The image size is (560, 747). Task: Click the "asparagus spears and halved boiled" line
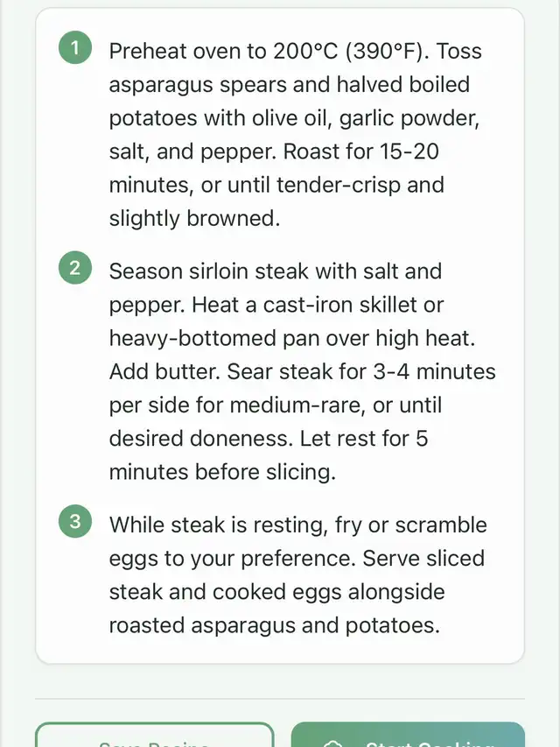point(289,85)
